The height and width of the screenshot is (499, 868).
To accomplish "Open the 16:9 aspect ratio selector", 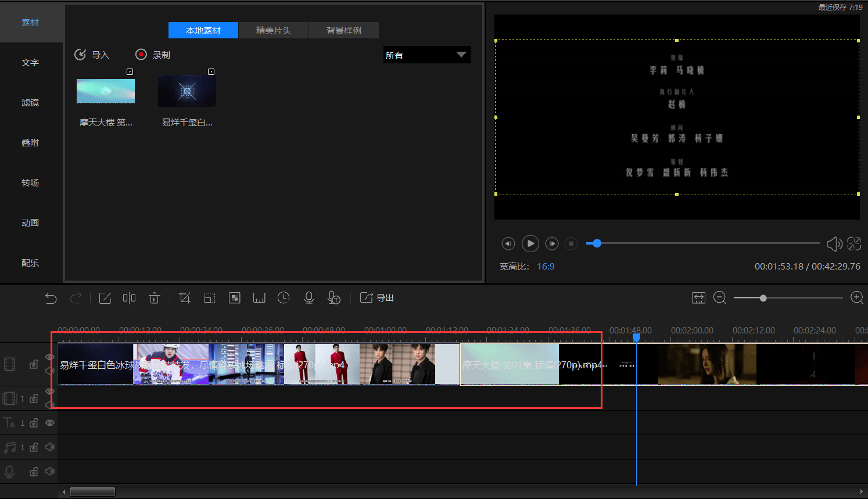I will coord(546,267).
